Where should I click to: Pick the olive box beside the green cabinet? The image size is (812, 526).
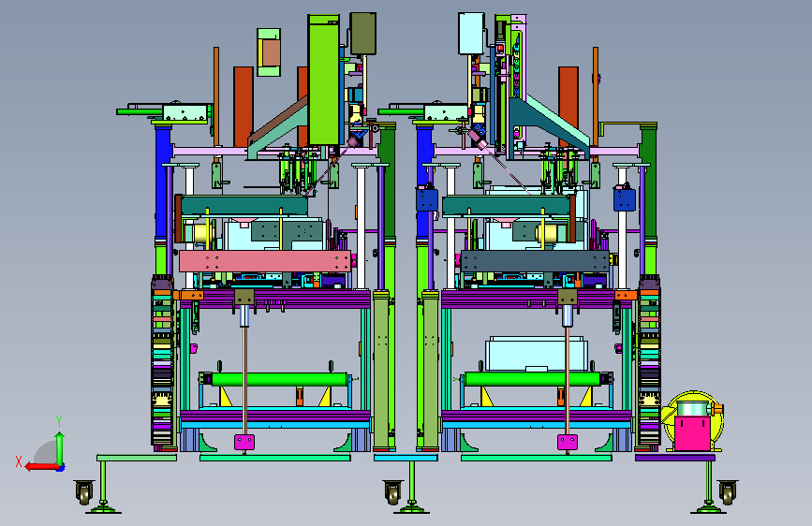(363, 34)
